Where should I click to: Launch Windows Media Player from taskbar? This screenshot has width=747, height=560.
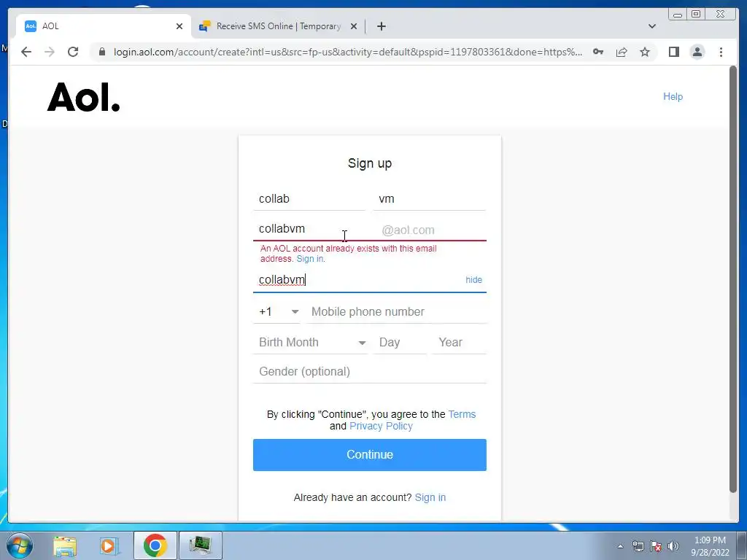click(109, 545)
